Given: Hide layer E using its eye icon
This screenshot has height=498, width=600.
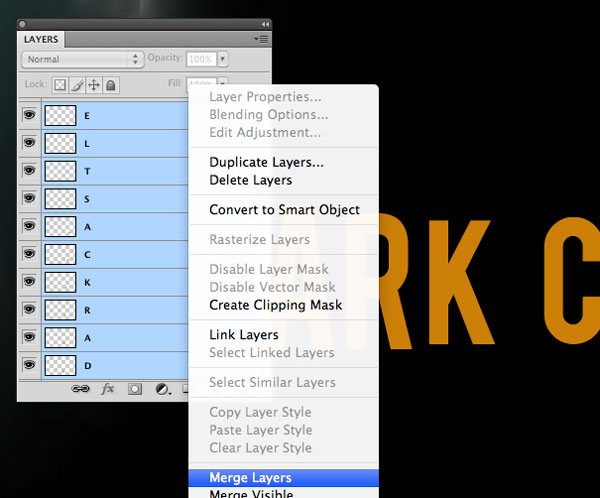Looking at the screenshot, I should [x=29, y=114].
